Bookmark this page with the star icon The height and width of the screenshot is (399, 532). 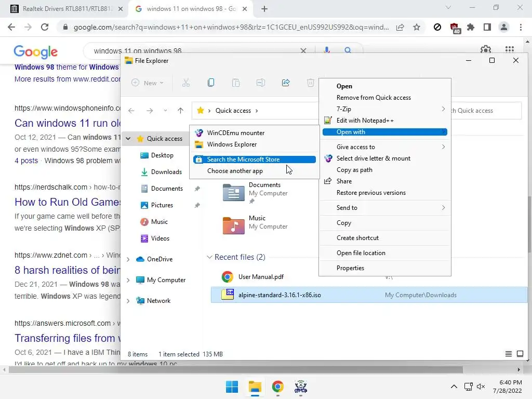(417, 27)
